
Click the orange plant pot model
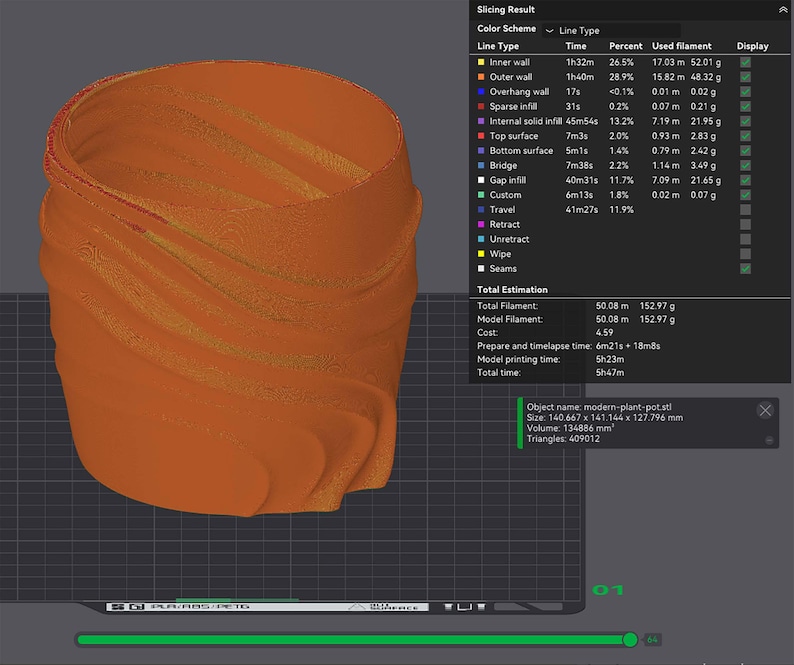(230, 289)
